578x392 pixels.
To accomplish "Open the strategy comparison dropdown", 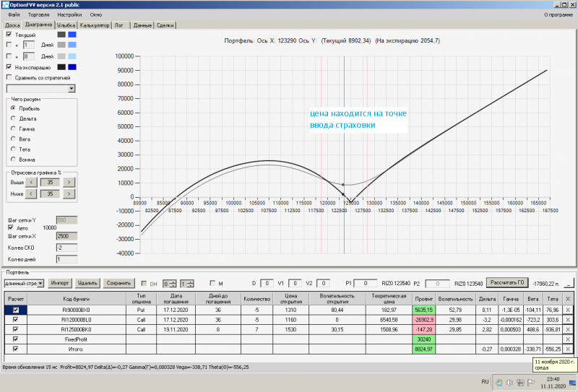I will [x=72, y=88].
